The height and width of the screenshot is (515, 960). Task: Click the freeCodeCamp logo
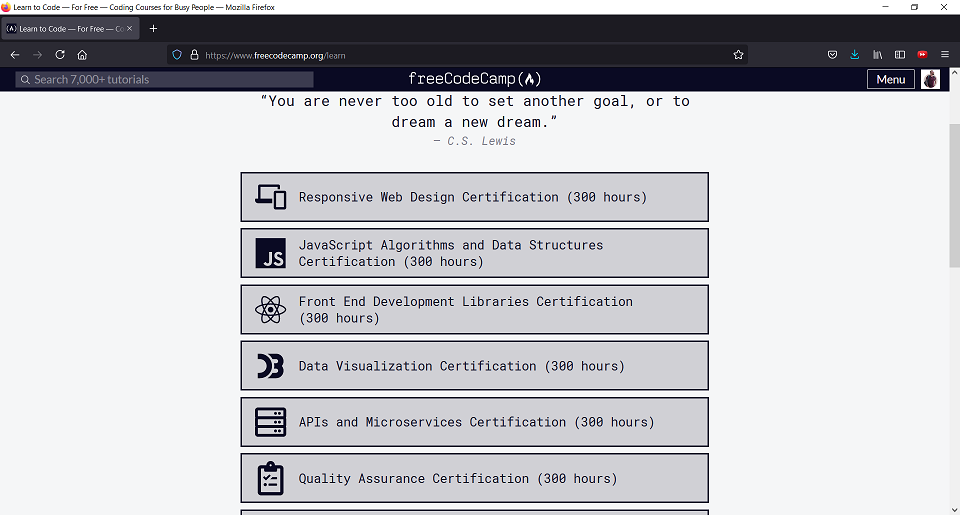tap(474, 79)
